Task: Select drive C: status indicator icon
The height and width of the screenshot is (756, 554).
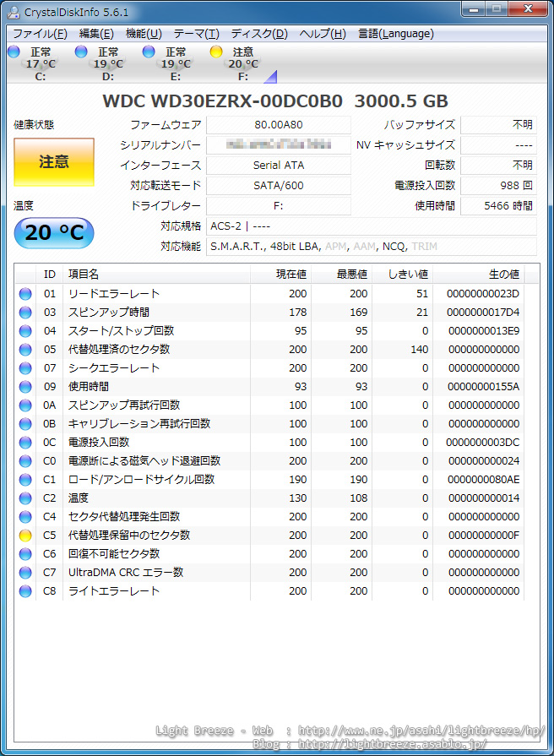Action: click(x=14, y=52)
